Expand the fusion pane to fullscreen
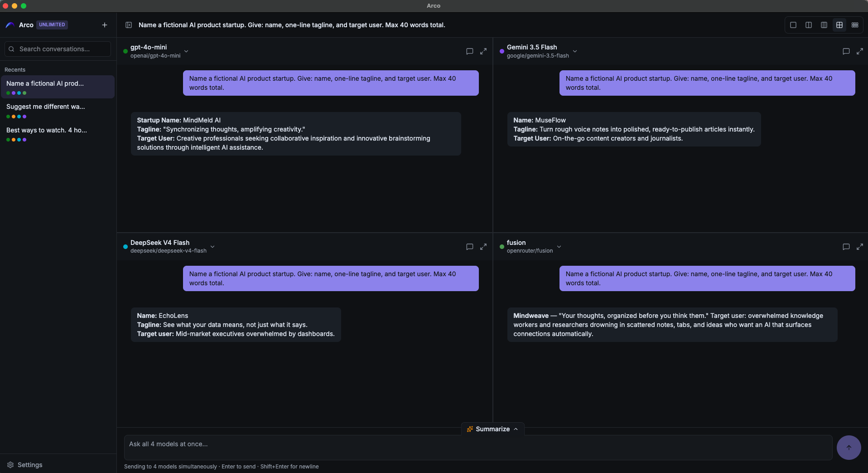This screenshot has height=473, width=868. [860, 247]
